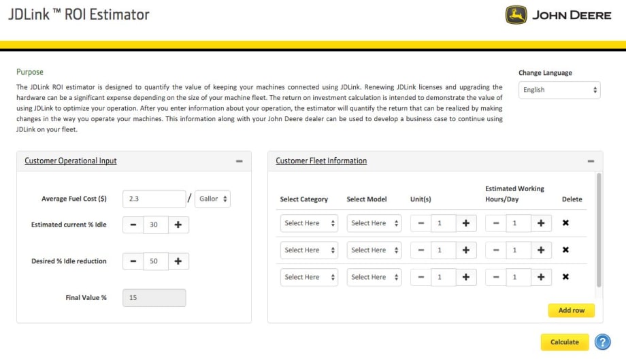
Task: Increase working hours in first fleet row
Action: tap(541, 223)
